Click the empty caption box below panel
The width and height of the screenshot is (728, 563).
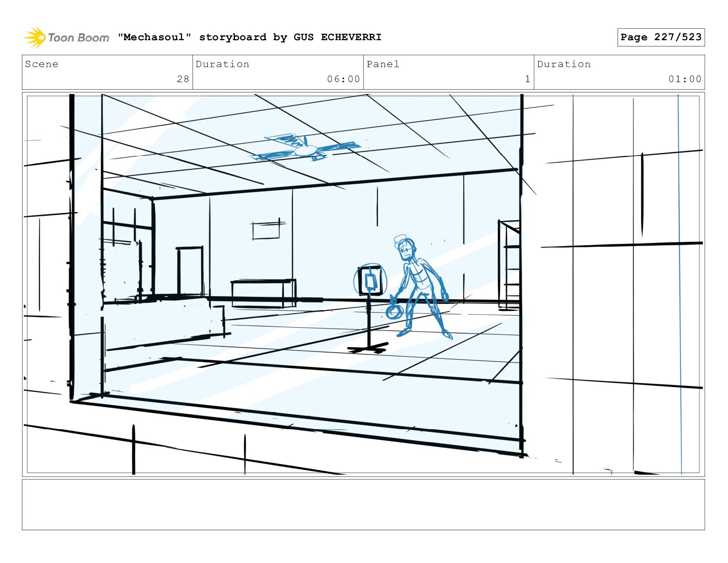(363, 505)
